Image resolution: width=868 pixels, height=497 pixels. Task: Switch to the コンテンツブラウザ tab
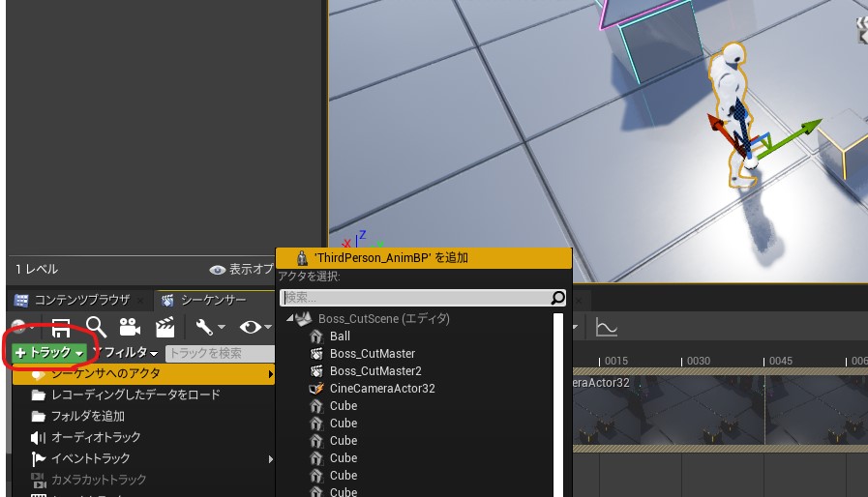tap(82, 300)
